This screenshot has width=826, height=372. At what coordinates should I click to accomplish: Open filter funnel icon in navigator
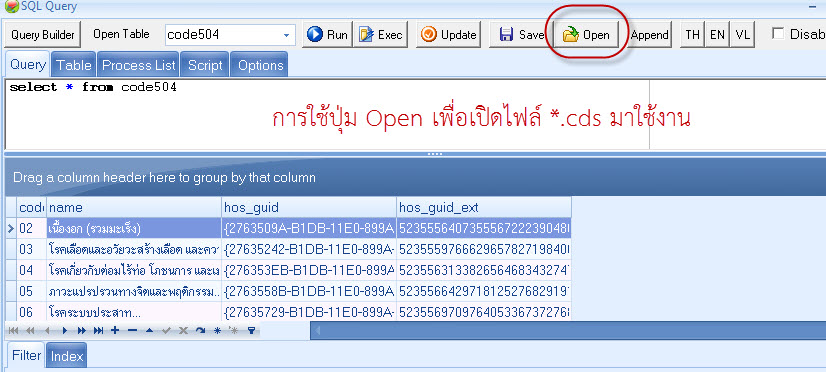point(251,331)
